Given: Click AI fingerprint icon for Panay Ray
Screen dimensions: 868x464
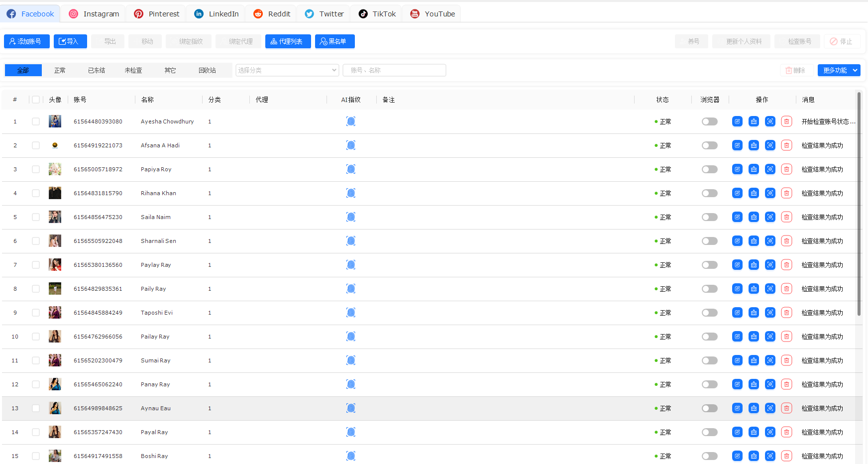Looking at the screenshot, I should pos(351,384).
